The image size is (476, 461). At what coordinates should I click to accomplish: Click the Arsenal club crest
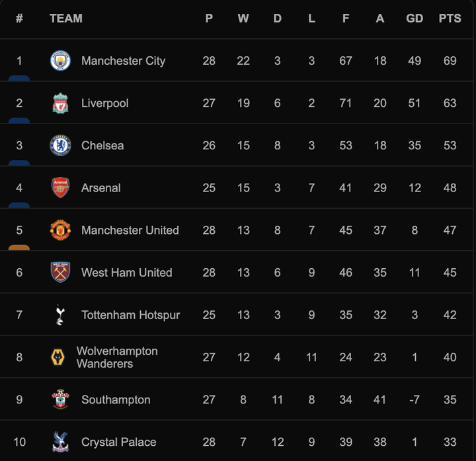tap(60, 188)
